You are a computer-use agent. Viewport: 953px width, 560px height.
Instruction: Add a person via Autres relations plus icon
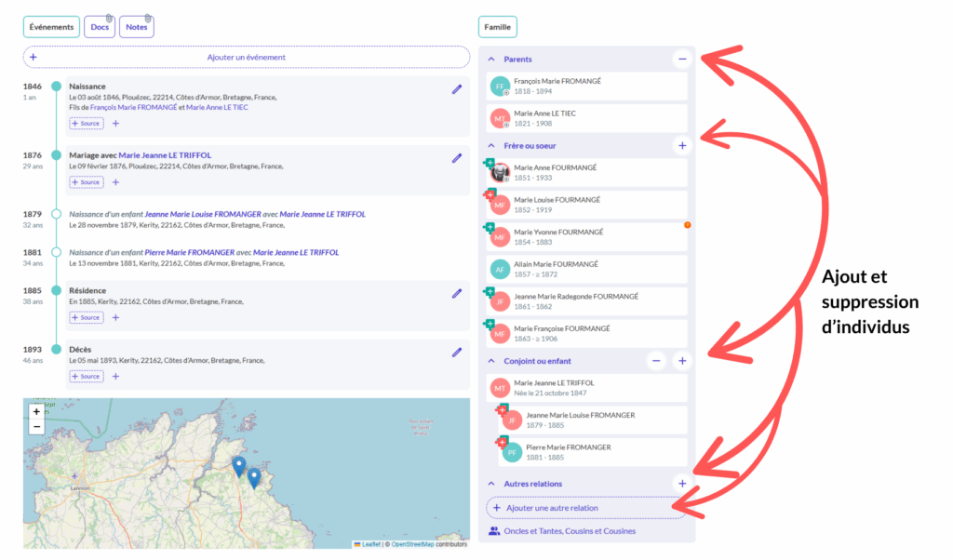[682, 484]
